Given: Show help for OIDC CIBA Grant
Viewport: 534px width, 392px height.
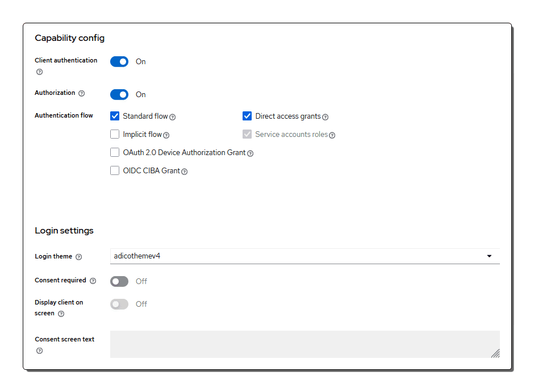Looking at the screenshot, I should (185, 172).
